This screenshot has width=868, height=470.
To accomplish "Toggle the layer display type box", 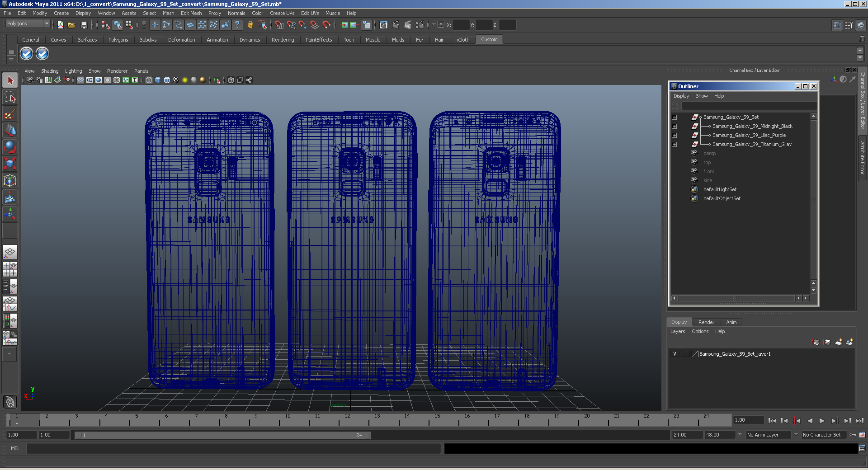I will (x=685, y=354).
